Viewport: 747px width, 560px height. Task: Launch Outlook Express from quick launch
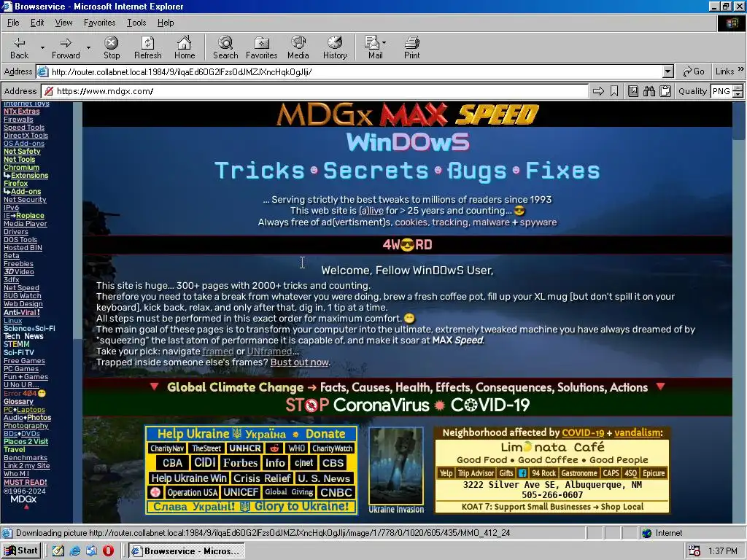point(91,551)
